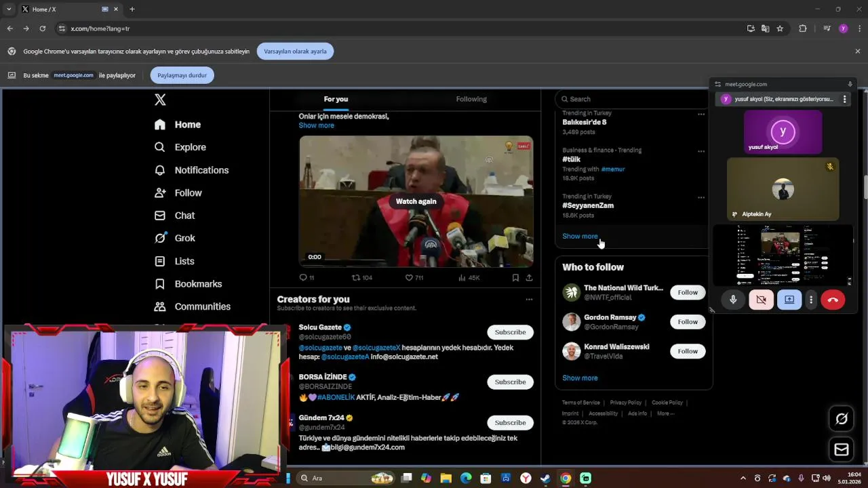Click Chrome translate page icon
Screen dimensions: 868x488
[766, 28]
